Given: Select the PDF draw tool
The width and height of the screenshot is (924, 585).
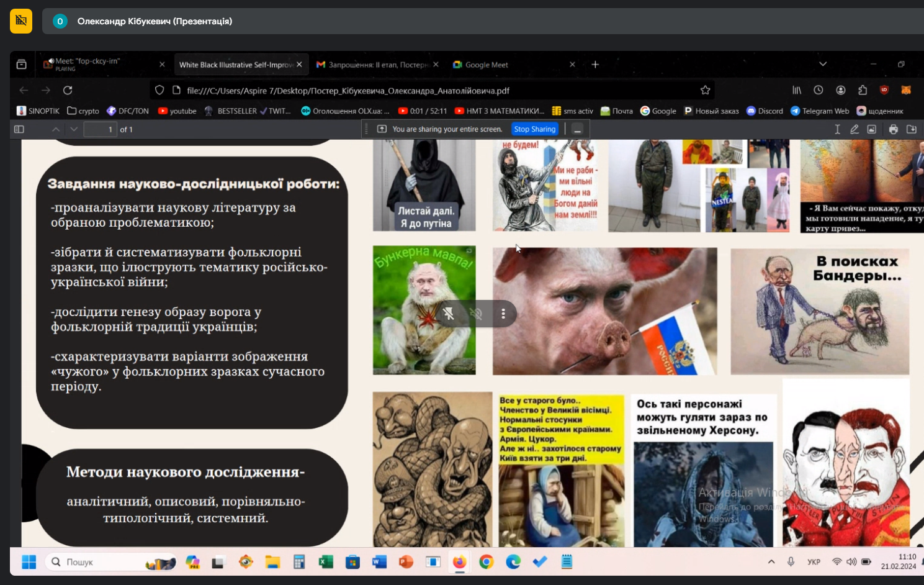Looking at the screenshot, I should click(854, 129).
